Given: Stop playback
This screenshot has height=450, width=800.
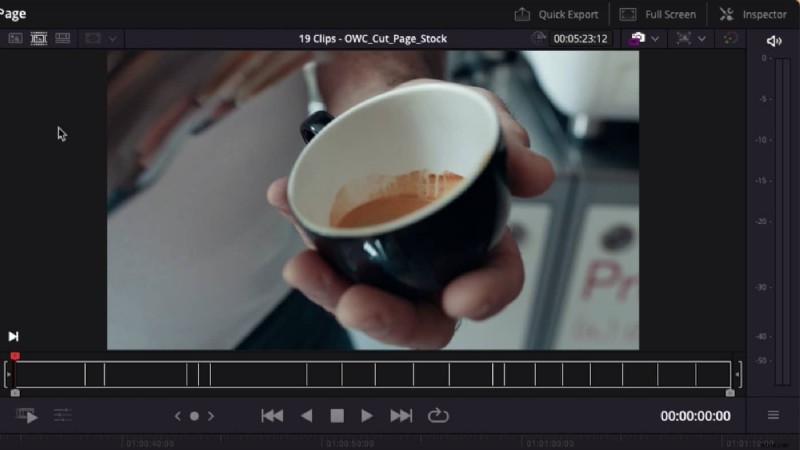Looking at the screenshot, I should (x=337, y=416).
